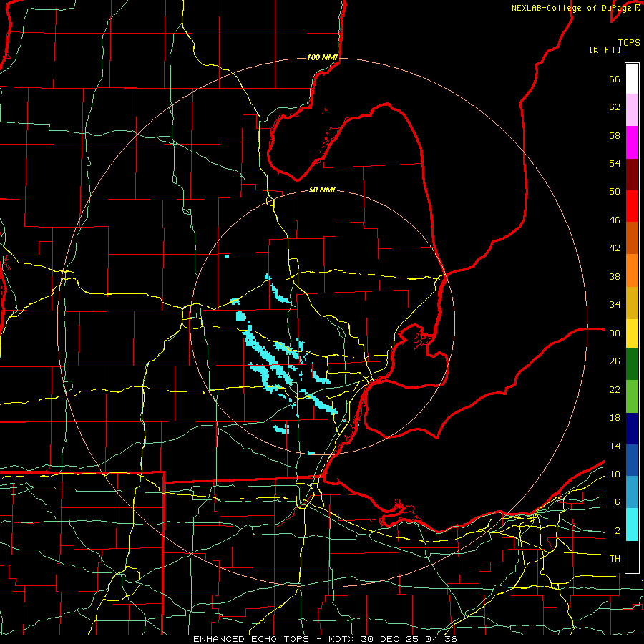
Task: Click the "14" legend value
Action: click(x=615, y=446)
